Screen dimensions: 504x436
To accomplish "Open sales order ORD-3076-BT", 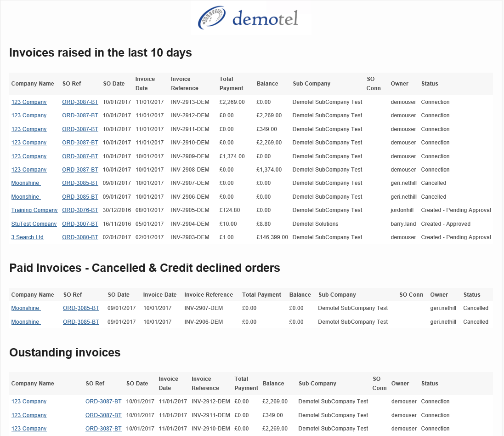I will tap(80, 210).
